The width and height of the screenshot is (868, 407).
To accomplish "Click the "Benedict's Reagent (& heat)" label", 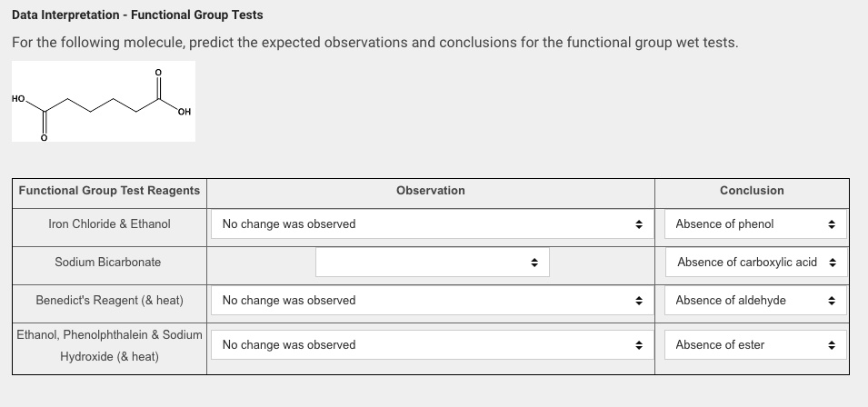I will 109,300.
